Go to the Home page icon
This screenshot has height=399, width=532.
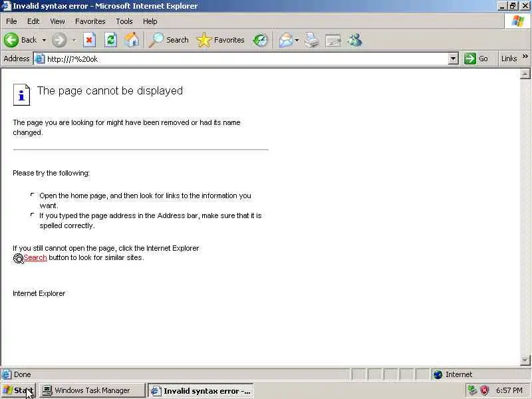pos(132,40)
